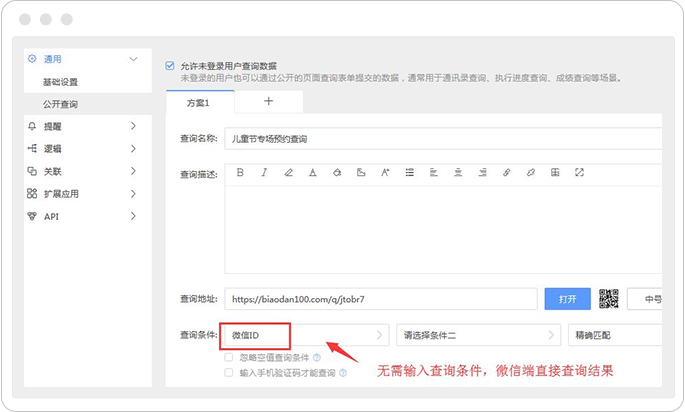
Task: Add a new plan with plus tab
Action: (268, 101)
